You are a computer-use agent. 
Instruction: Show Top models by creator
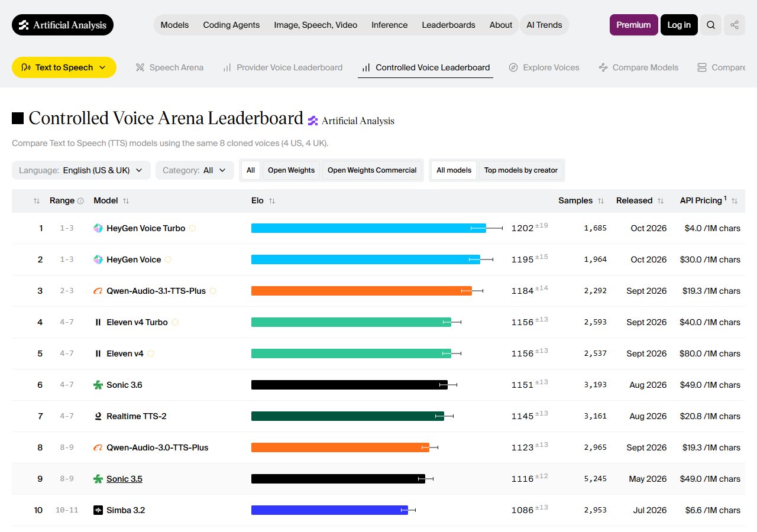point(521,170)
